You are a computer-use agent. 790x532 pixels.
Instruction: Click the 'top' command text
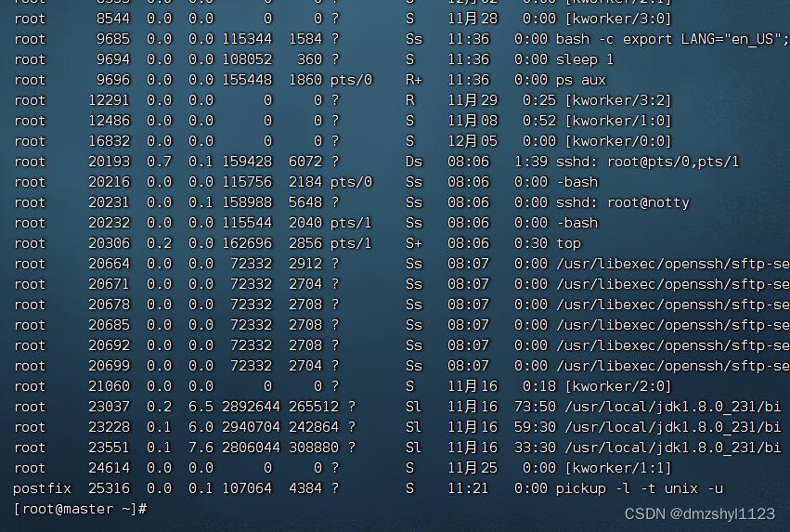568,243
